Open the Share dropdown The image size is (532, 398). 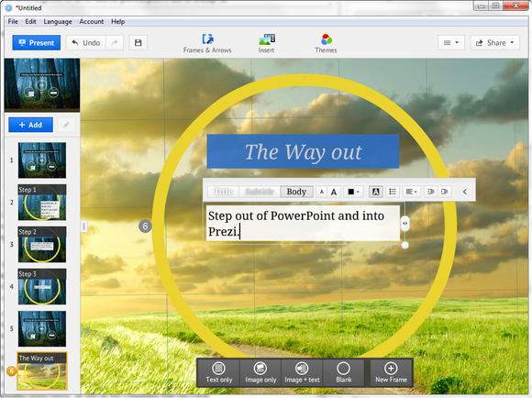495,43
